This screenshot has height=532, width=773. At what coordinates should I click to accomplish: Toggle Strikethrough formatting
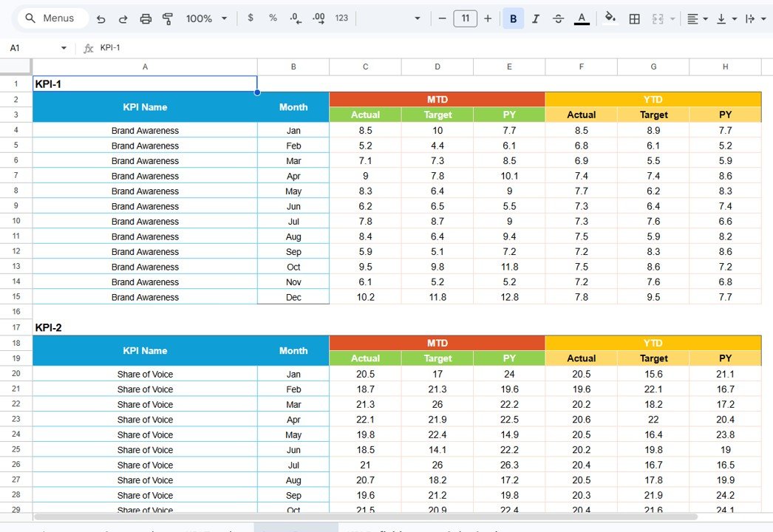point(558,18)
